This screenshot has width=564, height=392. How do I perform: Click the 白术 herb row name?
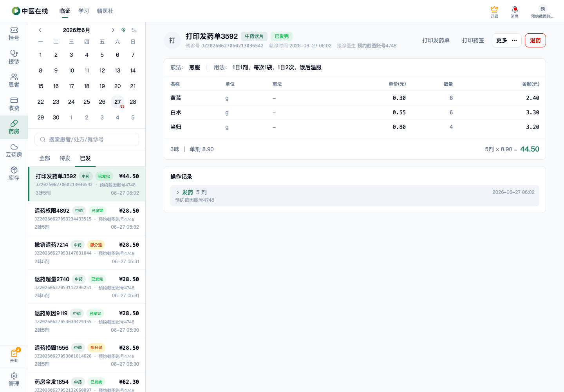click(176, 112)
